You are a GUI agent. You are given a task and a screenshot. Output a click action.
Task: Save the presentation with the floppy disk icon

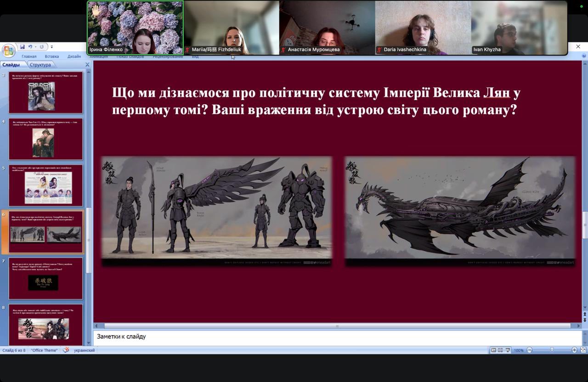point(22,47)
